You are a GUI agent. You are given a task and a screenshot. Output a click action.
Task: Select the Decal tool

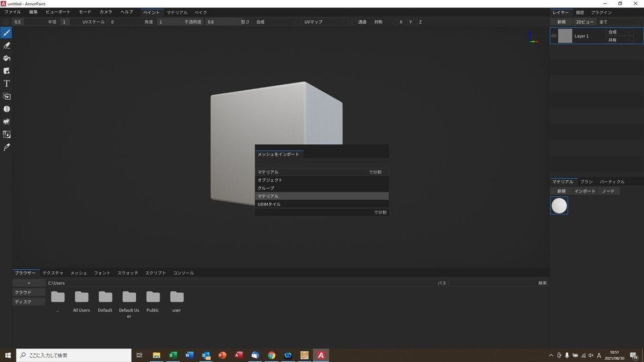click(6, 71)
